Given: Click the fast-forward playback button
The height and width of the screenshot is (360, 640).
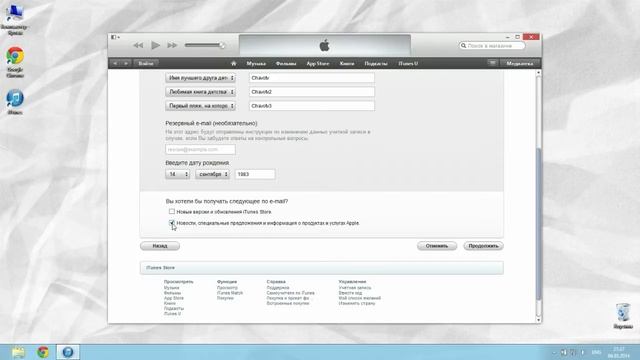Looking at the screenshot, I should [x=172, y=45].
